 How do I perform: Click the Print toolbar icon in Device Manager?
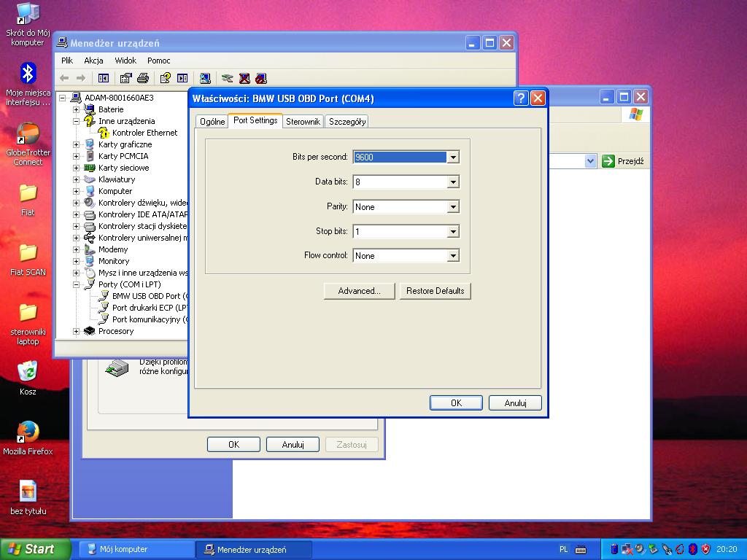coord(143,78)
